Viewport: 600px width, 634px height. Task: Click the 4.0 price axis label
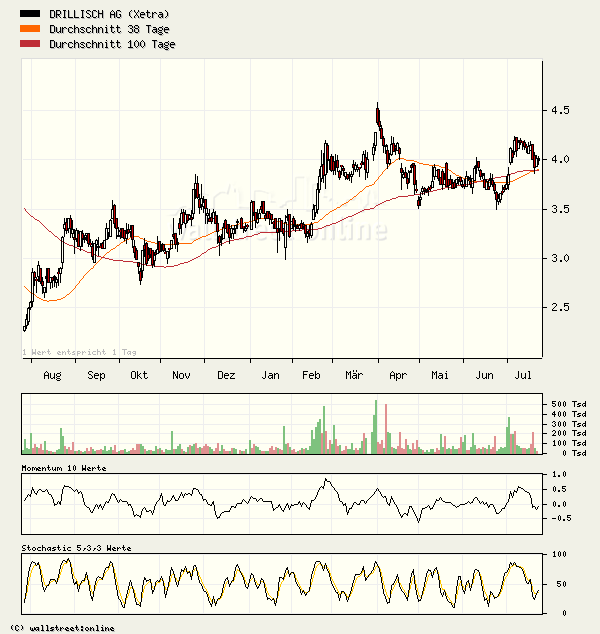[560, 159]
